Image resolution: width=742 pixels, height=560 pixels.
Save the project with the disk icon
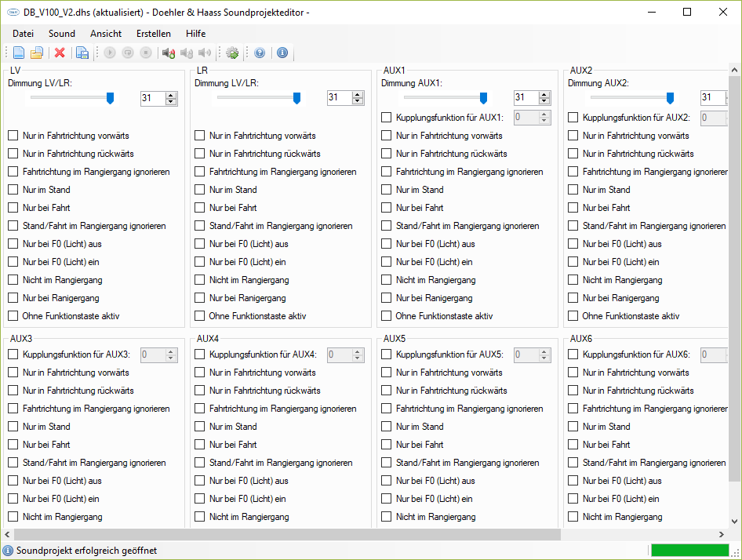coord(82,53)
